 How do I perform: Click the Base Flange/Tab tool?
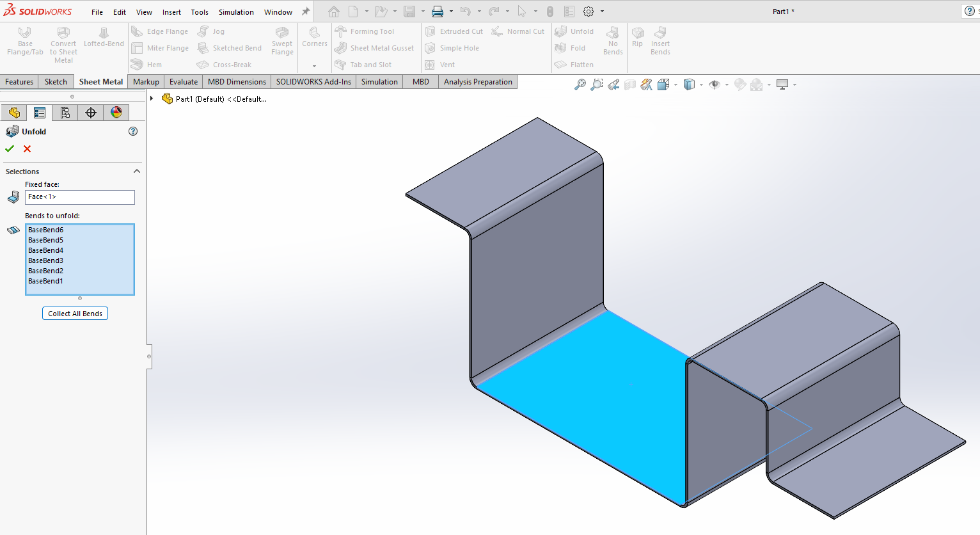[x=25, y=42]
